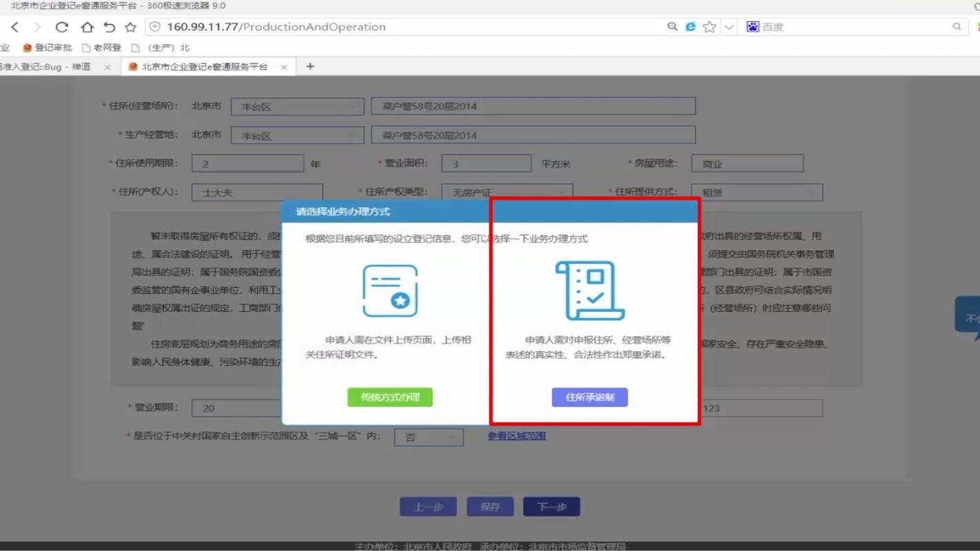The width and height of the screenshot is (980, 551).
Task: Click the blue chat bubble widget at right edge
Action: tap(968, 318)
